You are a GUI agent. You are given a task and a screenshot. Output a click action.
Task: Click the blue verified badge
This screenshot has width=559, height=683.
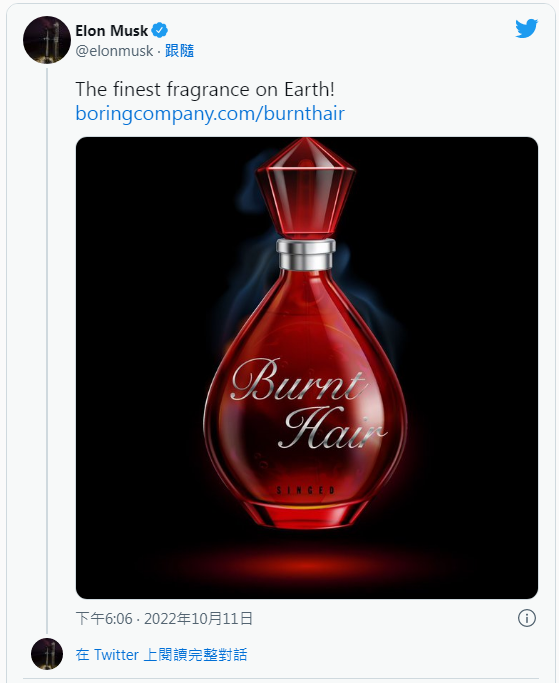pos(159,30)
